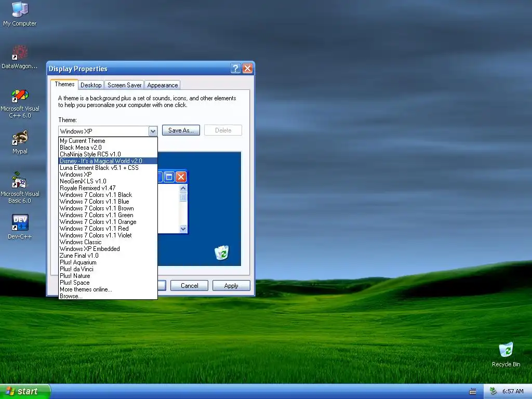Screen dimensions: 532x399
Task: Select Zune Final v1.0 theme
Action: 108,256
